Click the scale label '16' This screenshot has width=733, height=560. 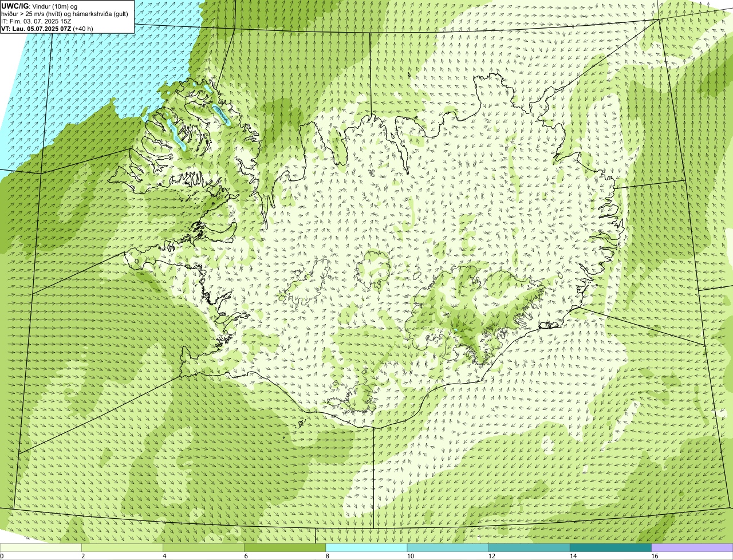(654, 556)
